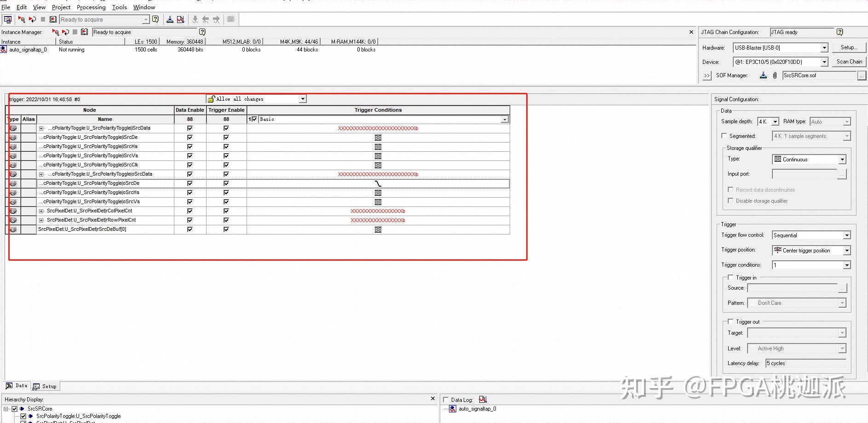Open Instance Manager help icon
The image size is (868, 423).
(202, 32)
